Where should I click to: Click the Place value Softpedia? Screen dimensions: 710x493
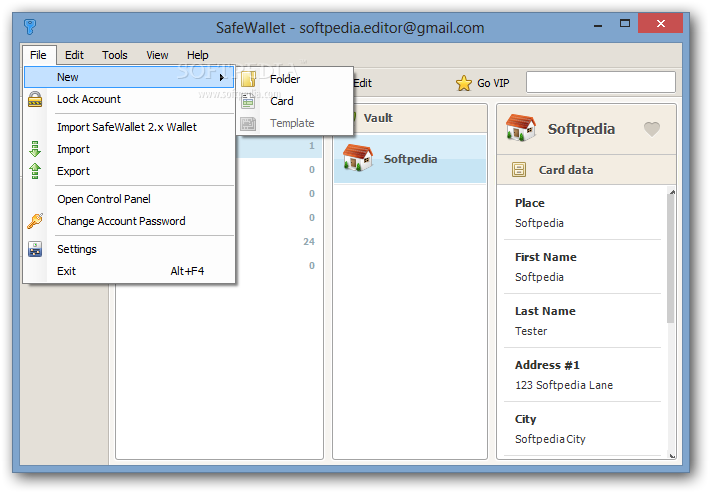click(x=539, y=223)
